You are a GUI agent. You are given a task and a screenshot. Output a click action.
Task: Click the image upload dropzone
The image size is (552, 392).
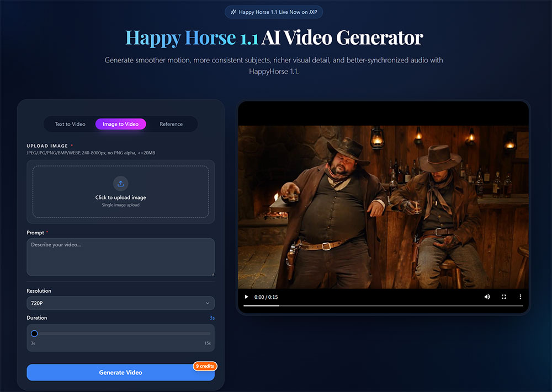tap(120, 192)
